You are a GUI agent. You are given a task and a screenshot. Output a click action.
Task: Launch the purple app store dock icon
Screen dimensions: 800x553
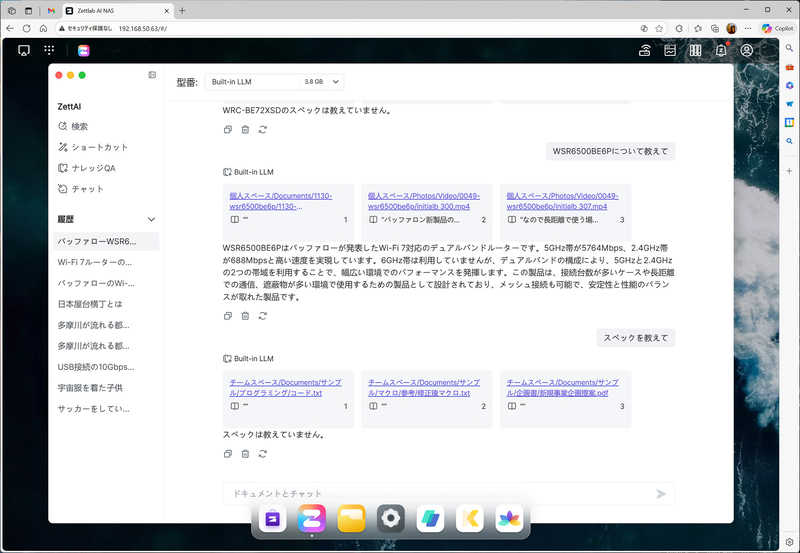(x=272, y=518)
